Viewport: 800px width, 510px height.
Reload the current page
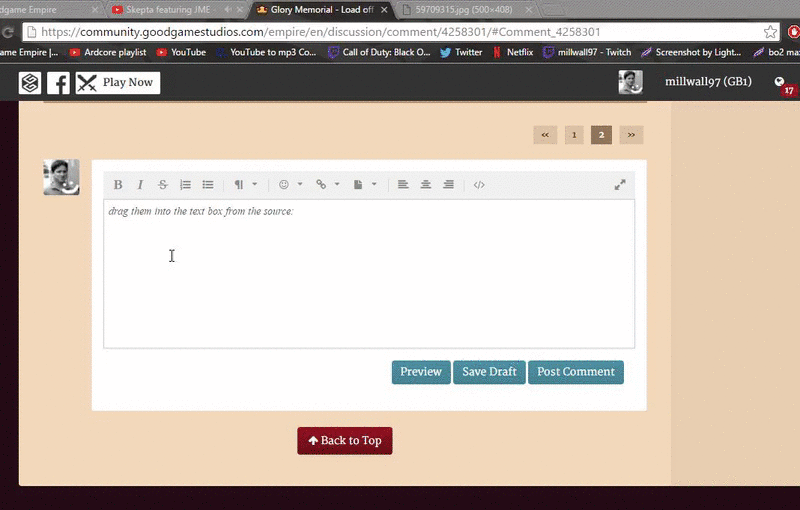pyautogui.click(x=8, y=33)
